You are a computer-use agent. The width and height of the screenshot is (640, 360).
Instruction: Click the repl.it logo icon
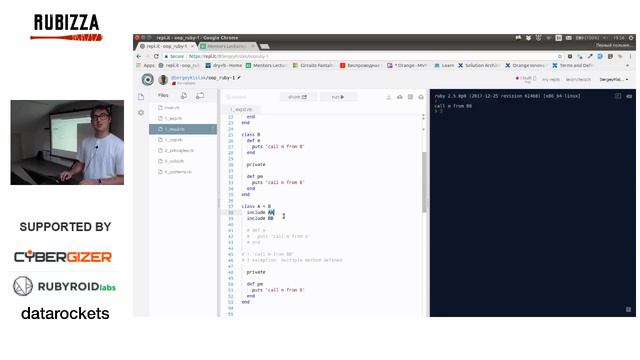[147, 79]
